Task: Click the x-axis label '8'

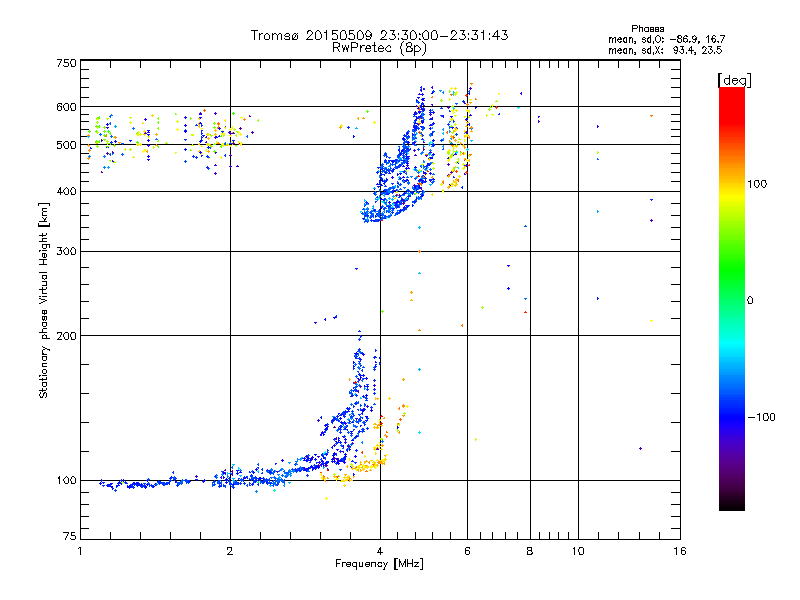Action: (530, 551)
